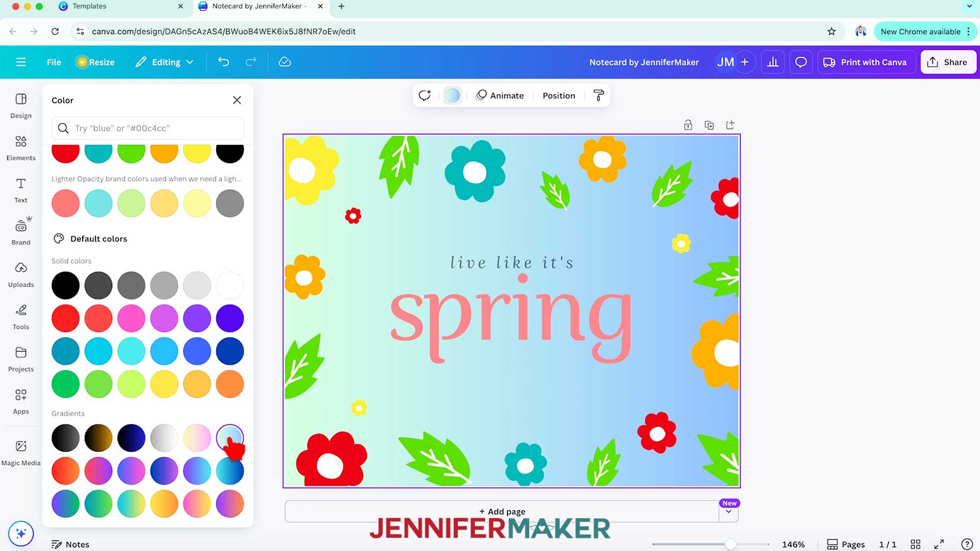980x551 pixels.
Task: Open the Projects side panel
Action: tap(21, 360)
